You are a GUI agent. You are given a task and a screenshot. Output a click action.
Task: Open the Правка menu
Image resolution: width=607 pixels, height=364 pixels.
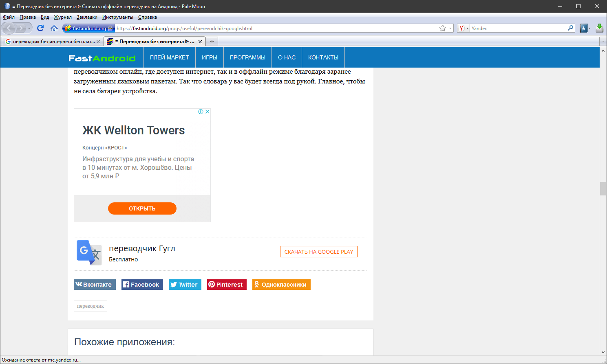coord(28,17)
